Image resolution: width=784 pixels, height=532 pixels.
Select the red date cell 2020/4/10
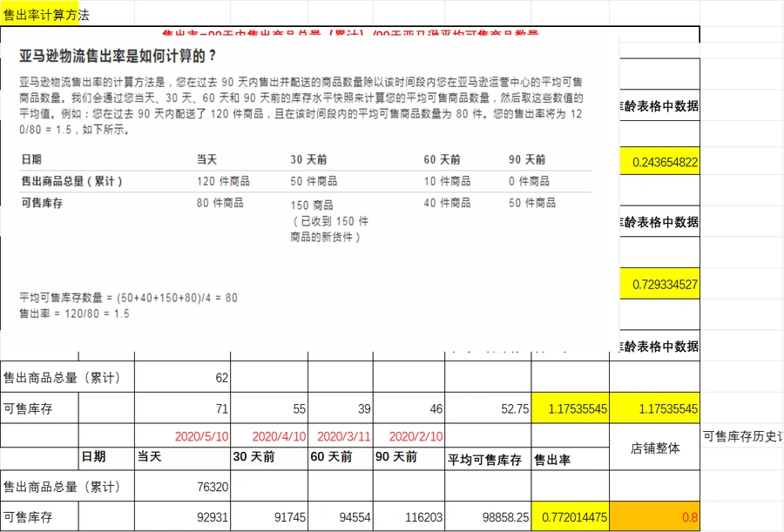(x=269, y=436)
